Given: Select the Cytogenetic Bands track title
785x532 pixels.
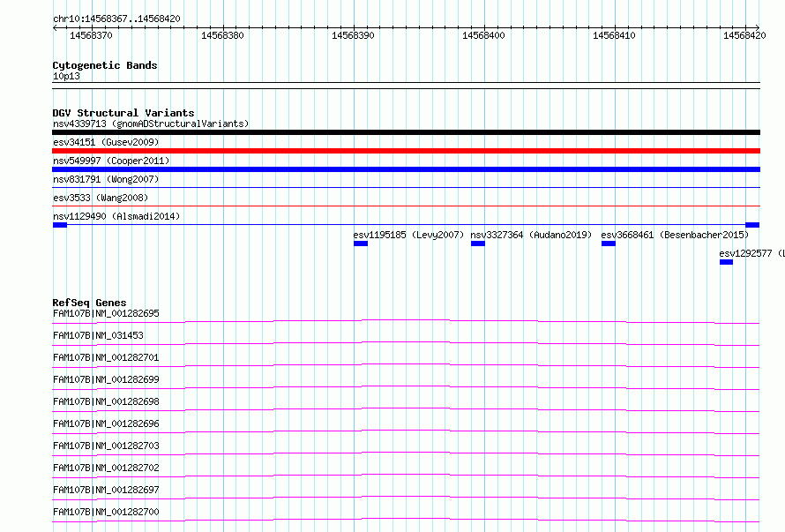Looking at the screenshot, I should tap(105, 65).
